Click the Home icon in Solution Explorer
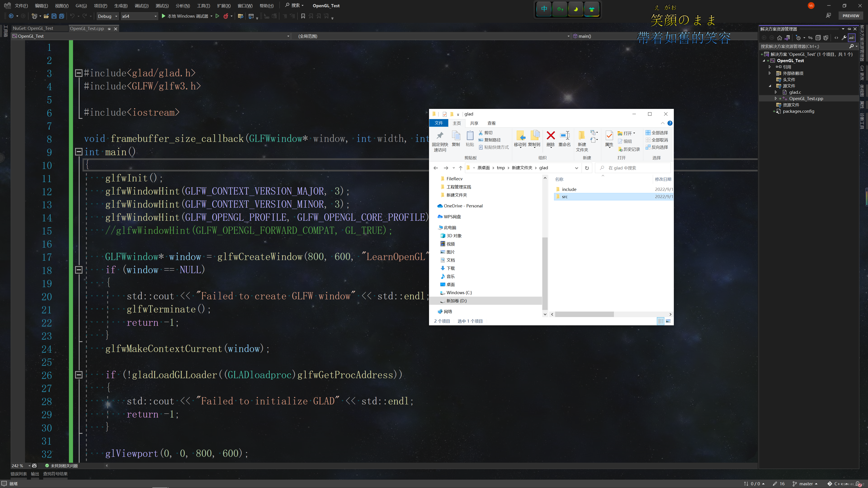Screen dimensions: 868x488 tap(779, 38)
